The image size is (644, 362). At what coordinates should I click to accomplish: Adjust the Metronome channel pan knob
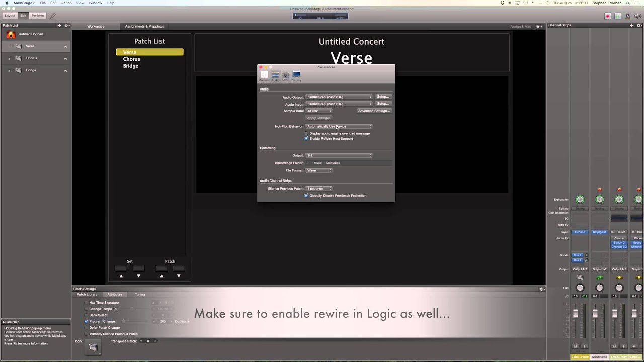[x=599, y=288]
